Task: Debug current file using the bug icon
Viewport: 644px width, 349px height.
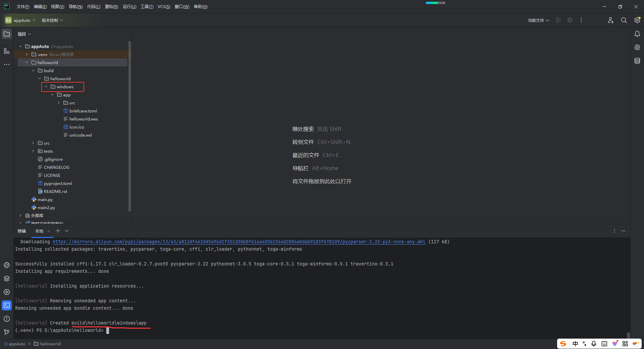Action: click(x=570, y=20)
